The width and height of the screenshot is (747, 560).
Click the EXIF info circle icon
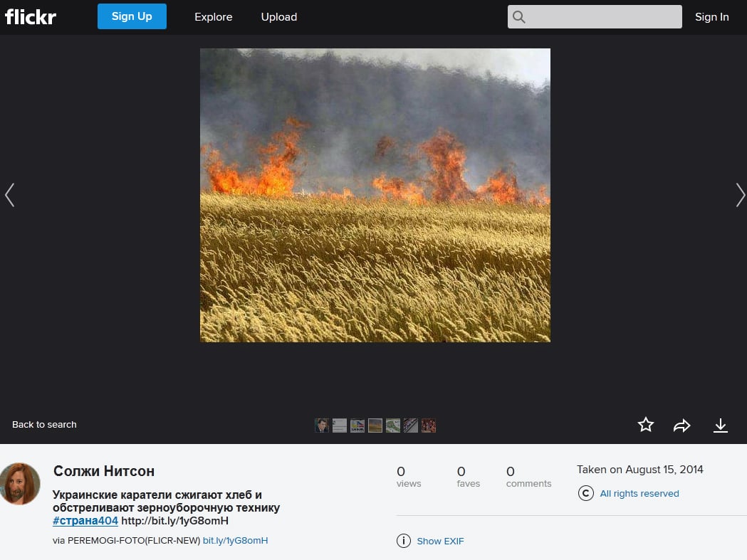[404, 541]
